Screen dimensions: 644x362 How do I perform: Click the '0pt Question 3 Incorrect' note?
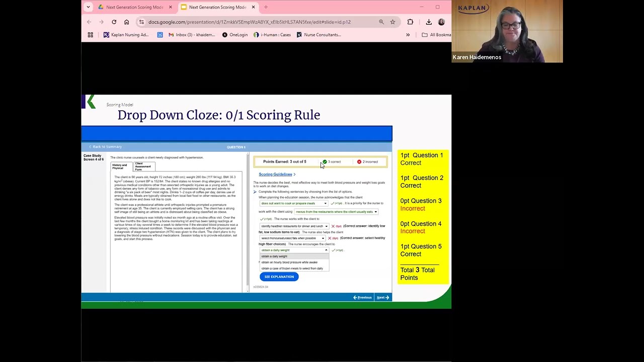pyautogui.click(x=421, y=205)
